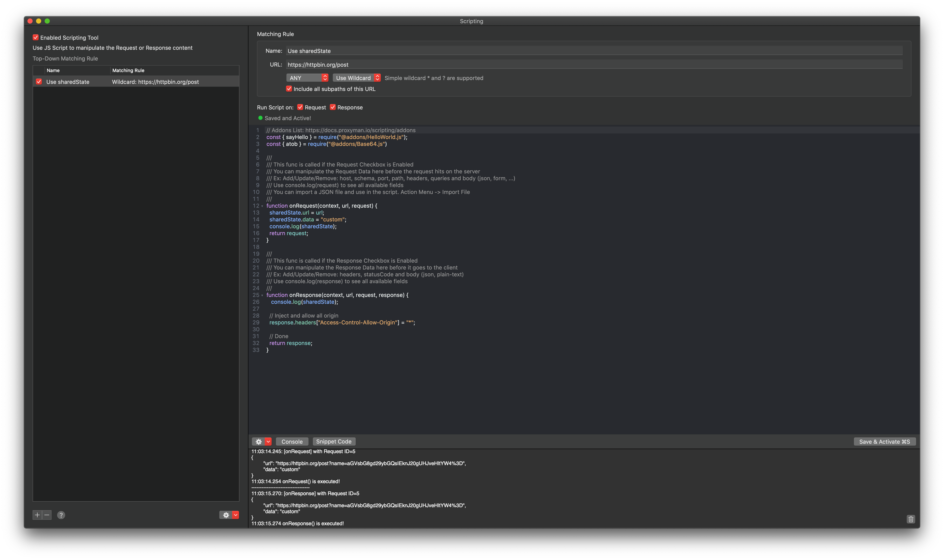Viewport: 944px width, 560px height.
Task: Collapse the onRequest function with its disclosure arrow
Action: [x=262, y=206]
